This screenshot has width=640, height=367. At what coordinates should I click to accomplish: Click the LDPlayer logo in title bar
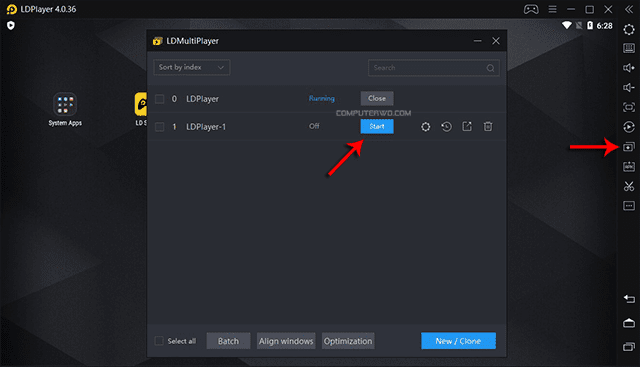click(12, 9)
